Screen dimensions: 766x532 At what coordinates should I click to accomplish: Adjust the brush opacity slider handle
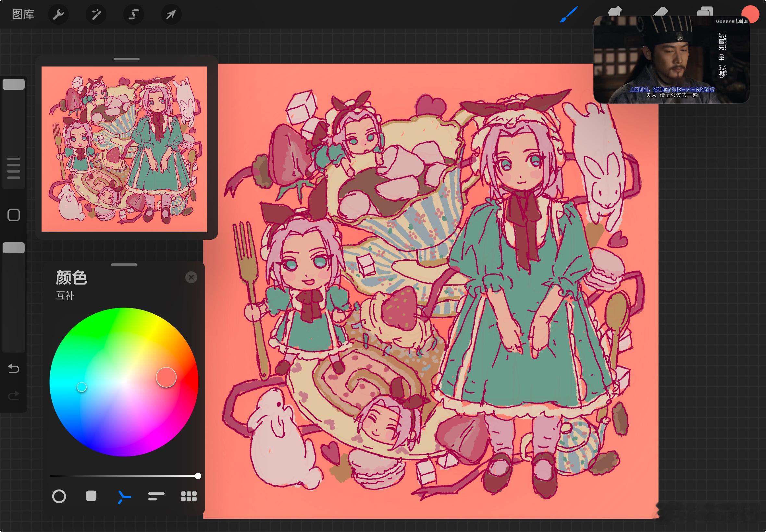click(x=14, y=248)
